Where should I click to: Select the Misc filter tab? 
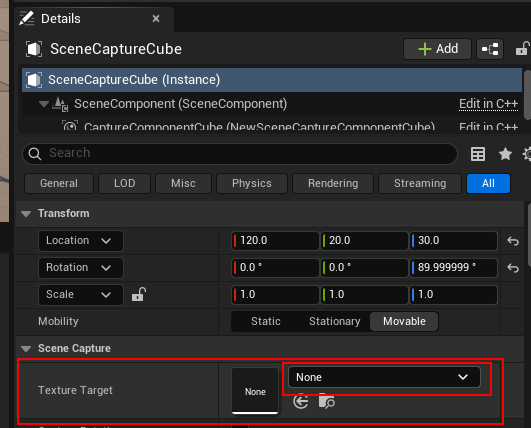click(183, 184)
